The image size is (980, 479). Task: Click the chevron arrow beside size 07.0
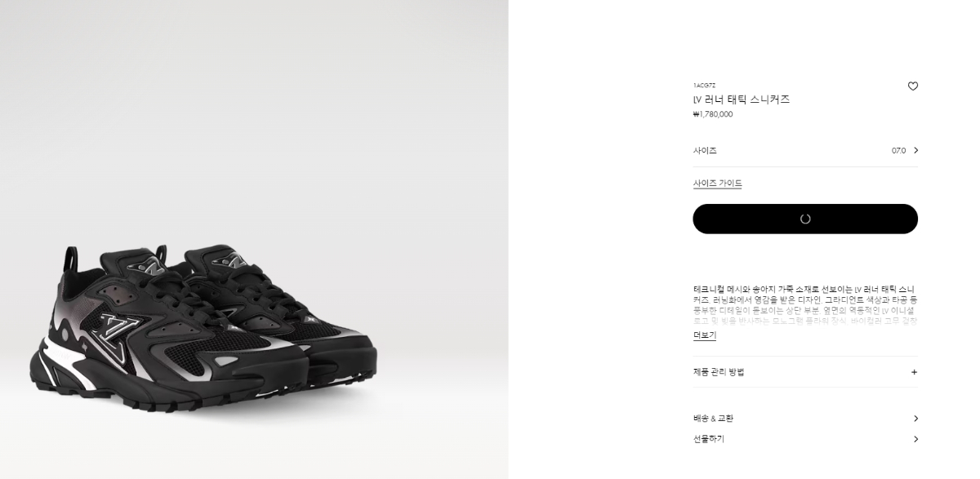point(915,150)
